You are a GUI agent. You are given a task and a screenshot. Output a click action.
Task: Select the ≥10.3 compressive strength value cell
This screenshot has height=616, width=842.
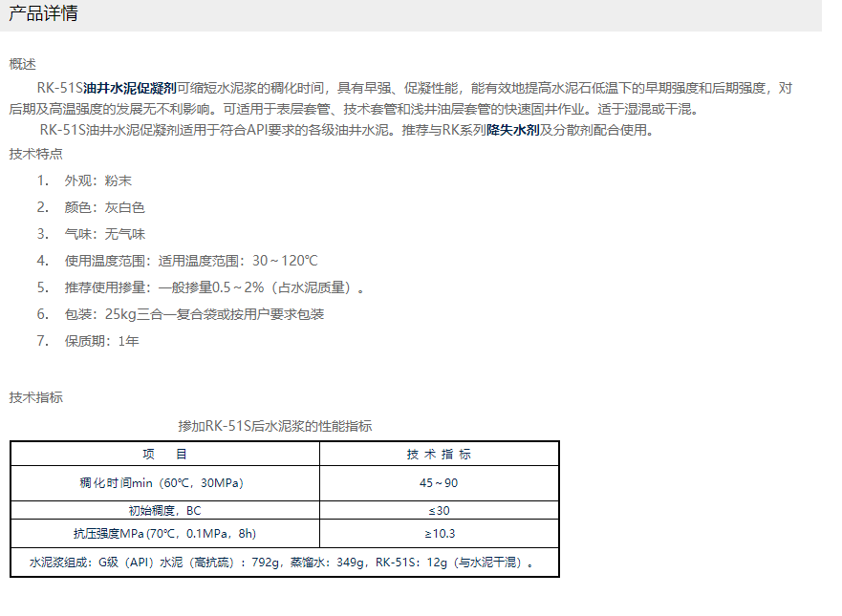click(439, 534)
